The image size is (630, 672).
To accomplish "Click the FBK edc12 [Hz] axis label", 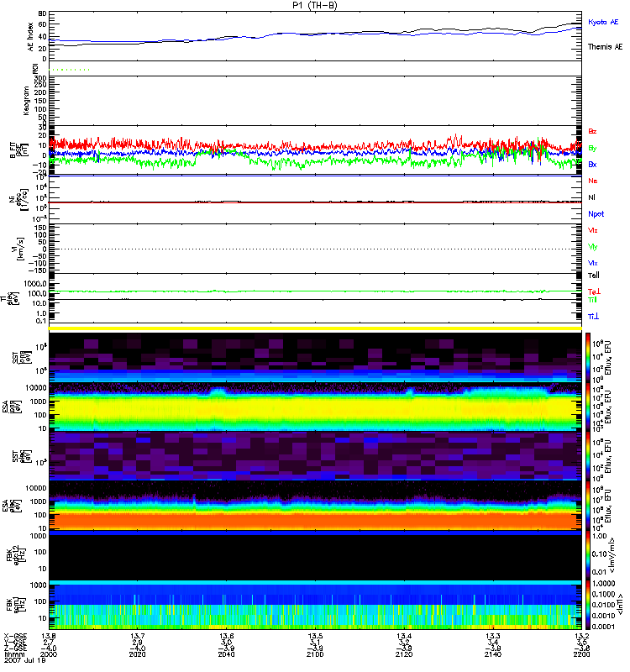I will click(15, 555).
